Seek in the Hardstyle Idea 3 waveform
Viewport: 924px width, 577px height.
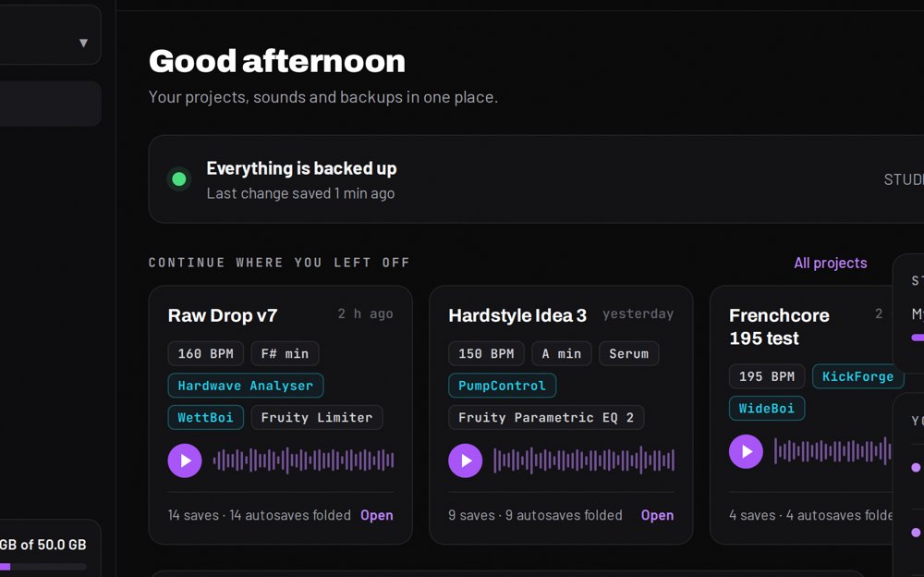pos(584,460)
